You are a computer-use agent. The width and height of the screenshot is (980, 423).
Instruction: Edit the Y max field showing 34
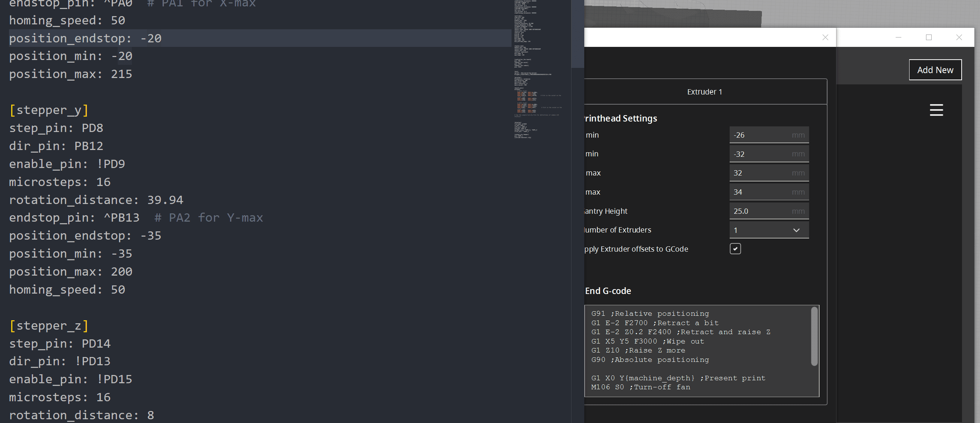[769, 192]
